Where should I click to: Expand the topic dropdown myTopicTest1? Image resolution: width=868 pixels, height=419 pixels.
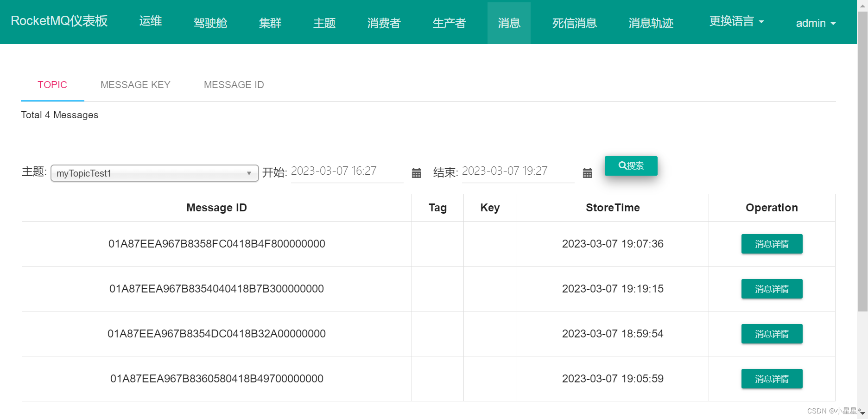point(154,173)
